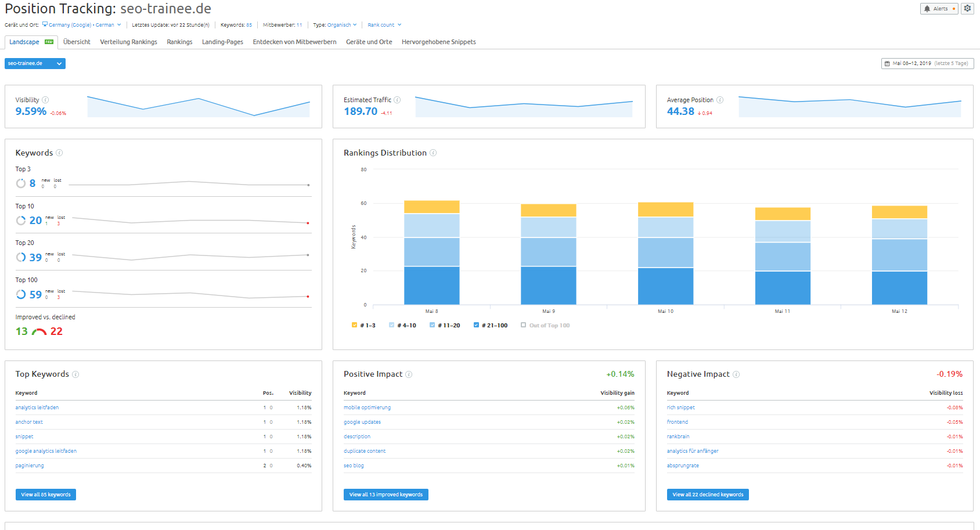Open the seo-trainee.de project dropdown
Image resolution: width=980 pixels, height=530 pixels.
(34, 63)
